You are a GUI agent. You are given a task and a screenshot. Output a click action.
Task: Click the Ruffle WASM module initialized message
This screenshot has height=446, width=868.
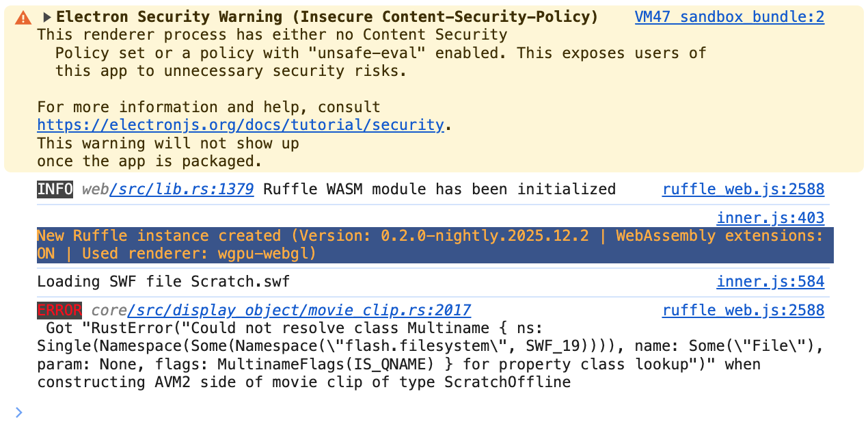click(439, 189)
